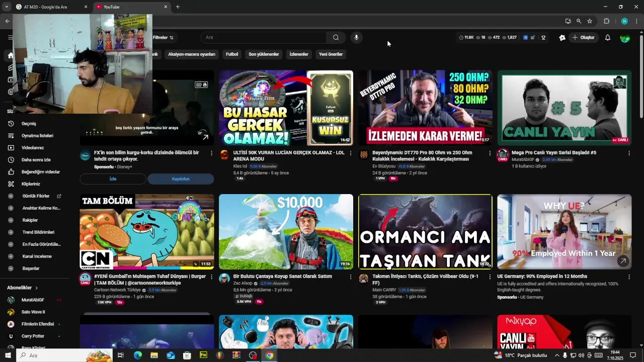
Task: Select Aksiyon-macera oyunları chip
Action: click(x=192, y=54)
